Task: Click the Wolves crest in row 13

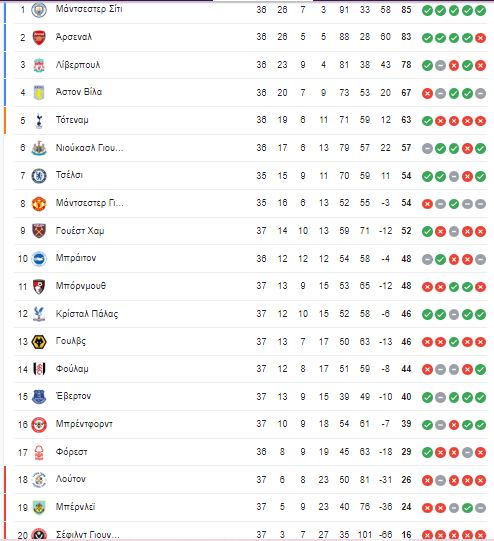Action: pyautogui.click(x=39, y=342)
